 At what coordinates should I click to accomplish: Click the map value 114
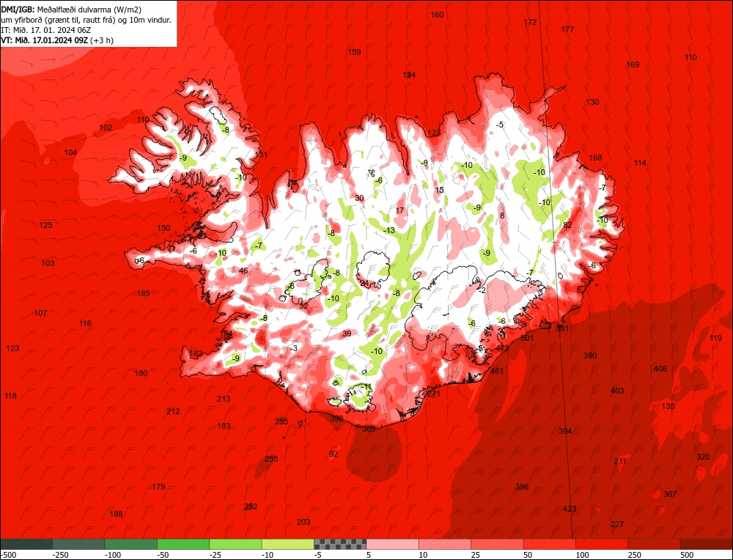tap(640, 163)
